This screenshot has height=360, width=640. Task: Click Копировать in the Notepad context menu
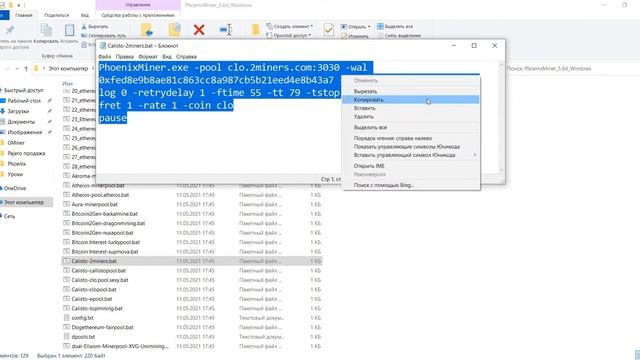coord(411,100)
